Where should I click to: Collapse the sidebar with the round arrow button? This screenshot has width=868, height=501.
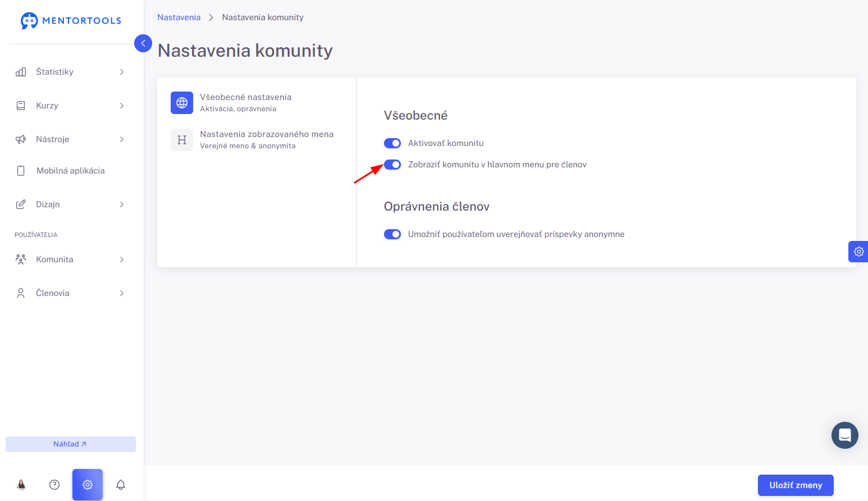pos(143,43)
